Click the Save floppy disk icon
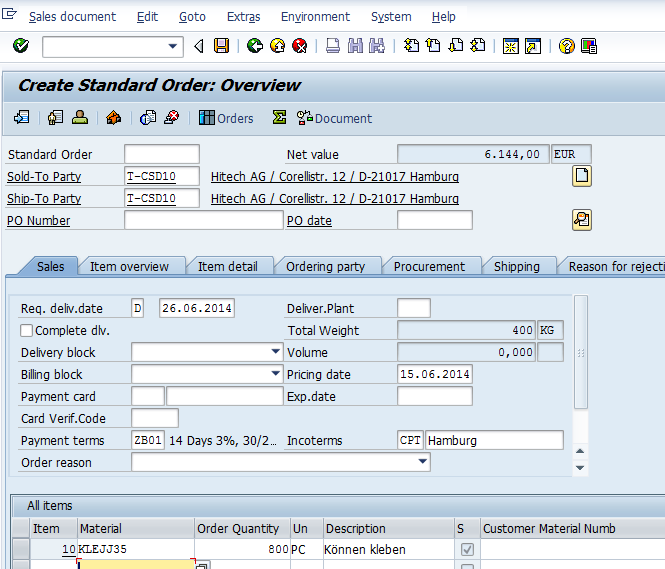Viewport: 665px width, 569px height. (x=221, y=45)
